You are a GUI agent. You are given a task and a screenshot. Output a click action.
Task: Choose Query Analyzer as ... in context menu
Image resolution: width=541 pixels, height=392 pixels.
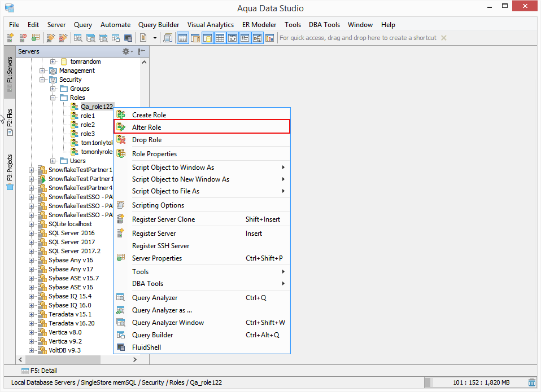click(x=202, y=310)
